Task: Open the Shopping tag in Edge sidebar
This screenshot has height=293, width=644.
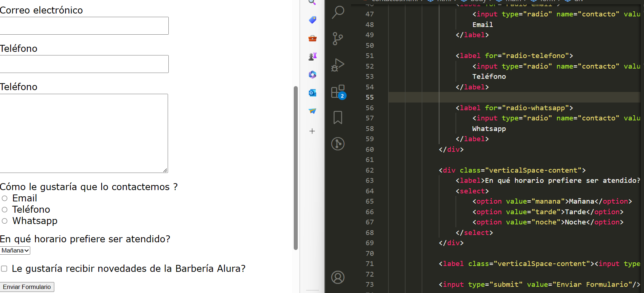Action: click(312, 20)
